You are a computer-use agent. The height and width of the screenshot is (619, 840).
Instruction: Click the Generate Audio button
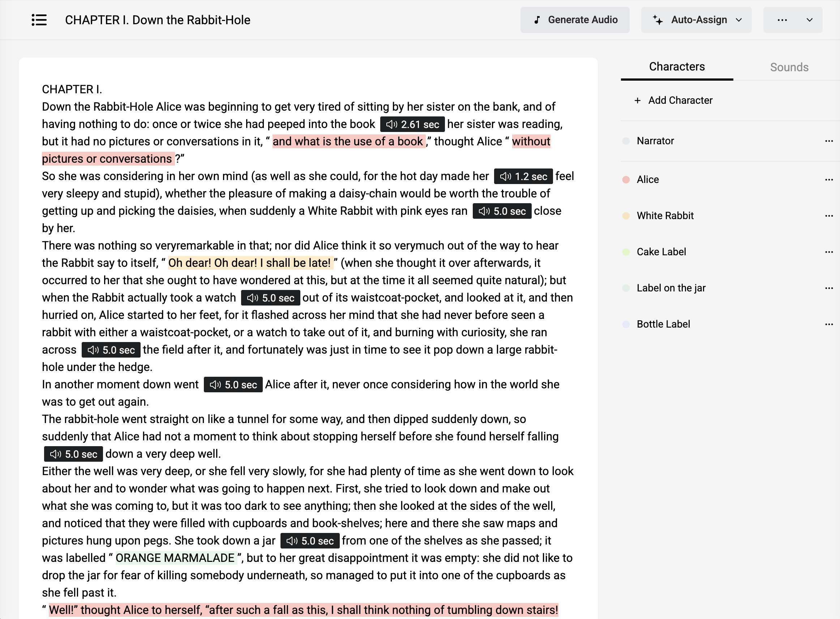pyautogui.click(x=575, y=20)
